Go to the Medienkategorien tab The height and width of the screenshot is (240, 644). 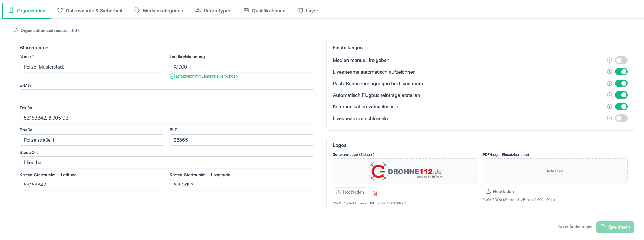159,11
